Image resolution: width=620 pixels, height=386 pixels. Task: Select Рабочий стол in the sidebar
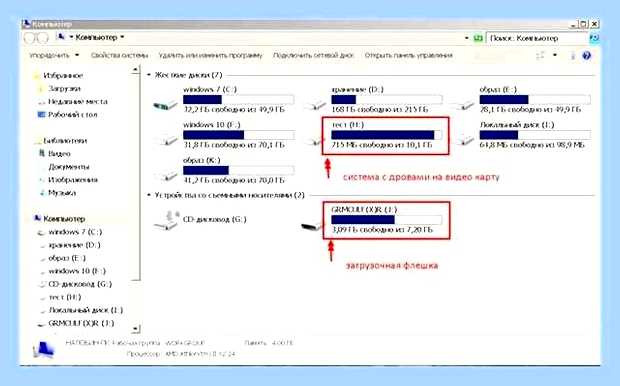pyautogui.click(x=72, y=115)
